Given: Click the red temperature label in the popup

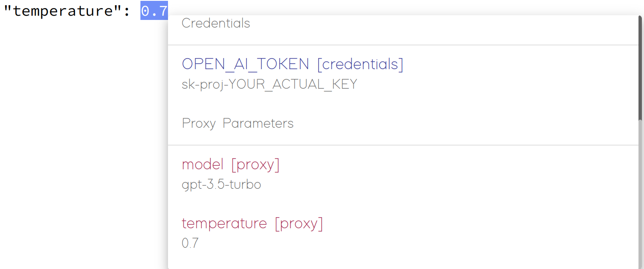Looking at the screenshot, I should pos(224,223).
